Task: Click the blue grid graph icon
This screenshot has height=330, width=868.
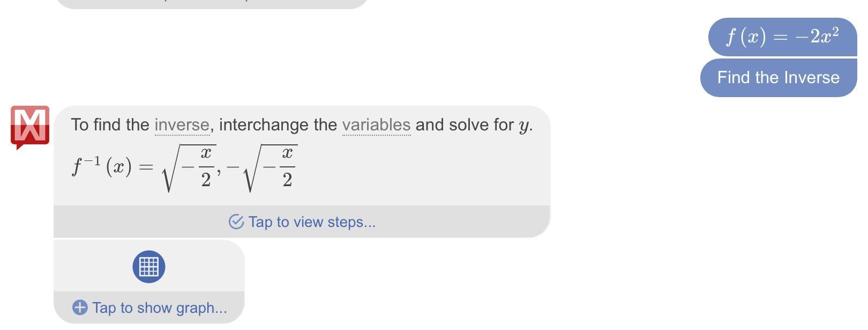Action: coord(149,267)
